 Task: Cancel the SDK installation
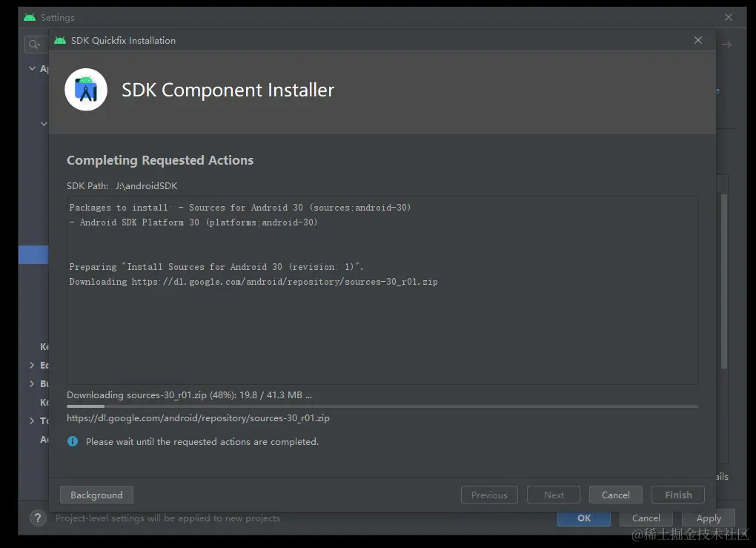coord(615,495)
